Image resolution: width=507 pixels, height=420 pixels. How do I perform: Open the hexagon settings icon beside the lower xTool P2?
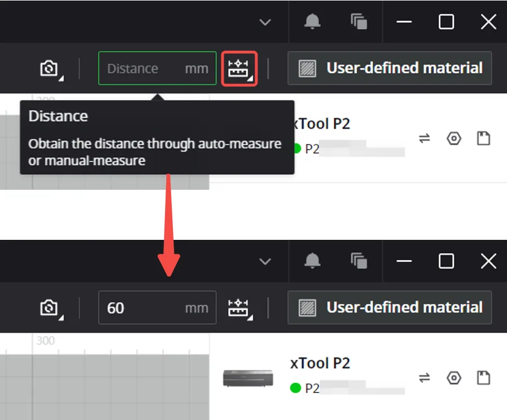coord(454,378)
